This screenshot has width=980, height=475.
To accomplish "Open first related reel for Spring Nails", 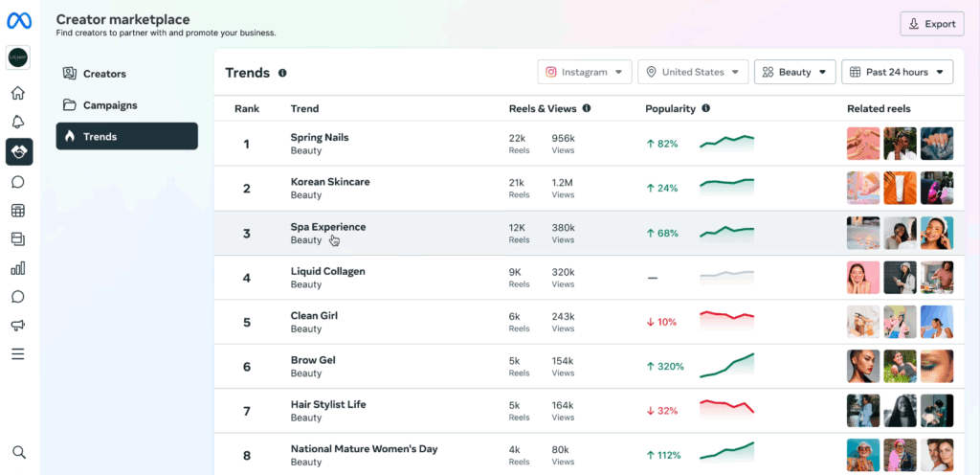I will click(863, 144).
